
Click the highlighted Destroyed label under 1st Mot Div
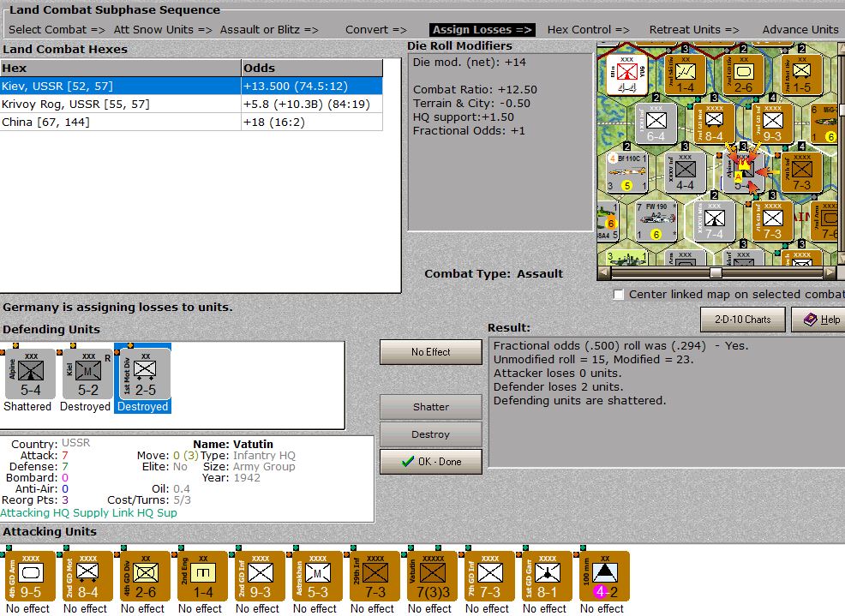tap(143, 406)
